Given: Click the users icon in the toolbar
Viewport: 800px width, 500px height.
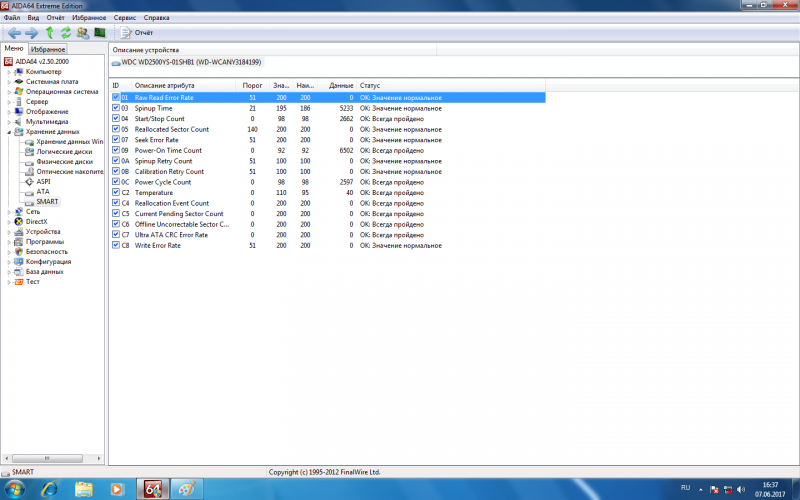Looking at the screenshot, I should (83, 33).
